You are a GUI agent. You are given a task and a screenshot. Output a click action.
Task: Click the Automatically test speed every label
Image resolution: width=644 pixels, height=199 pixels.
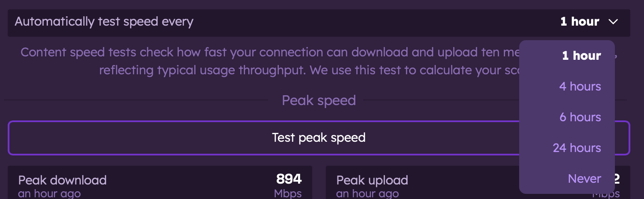tap(104, 21)
